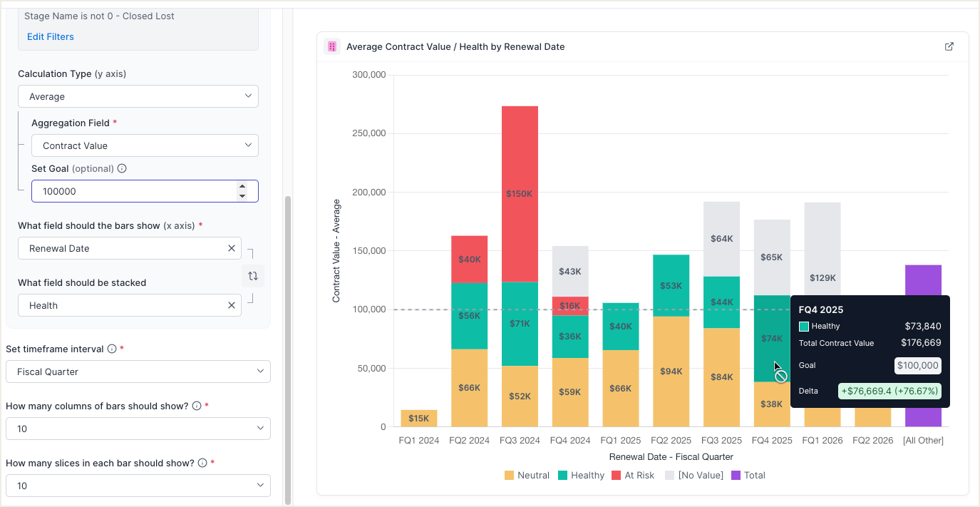Click Set Goal info icon
The image size is (980, 507).
click(122, 169)
